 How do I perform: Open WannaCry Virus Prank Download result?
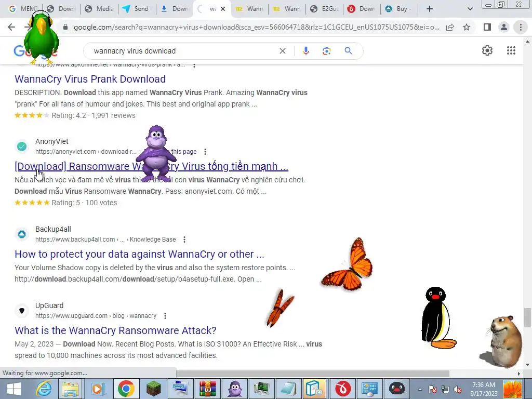click(x=90, y=79)
